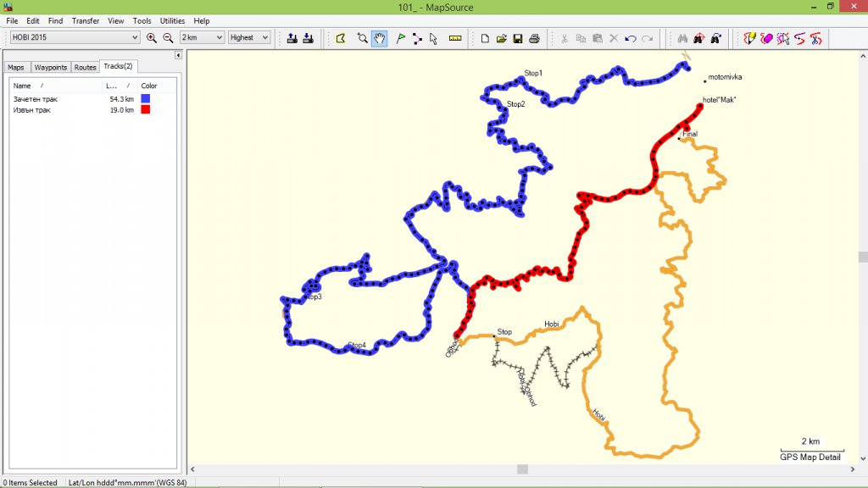
Task: Select the arrow Selection tool
Action: (x=433, y=38)
